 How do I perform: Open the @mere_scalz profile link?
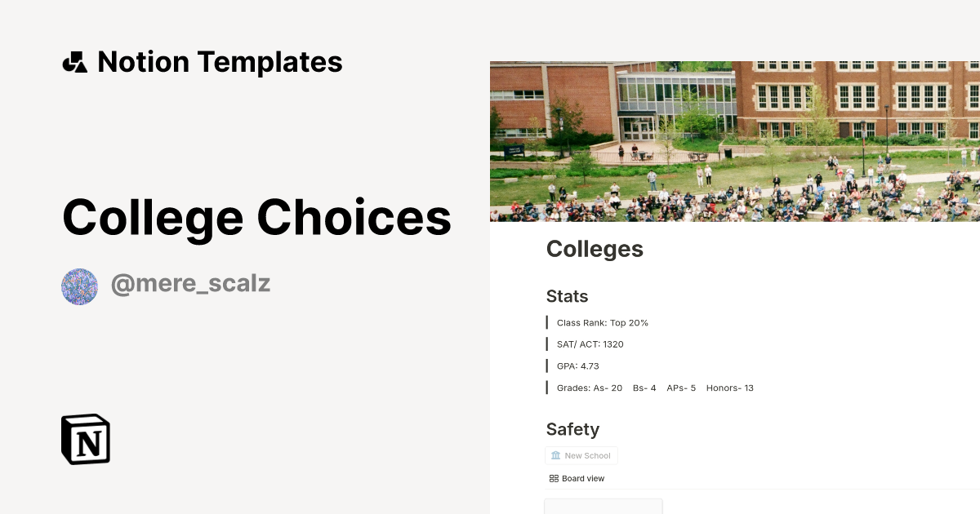190,282
